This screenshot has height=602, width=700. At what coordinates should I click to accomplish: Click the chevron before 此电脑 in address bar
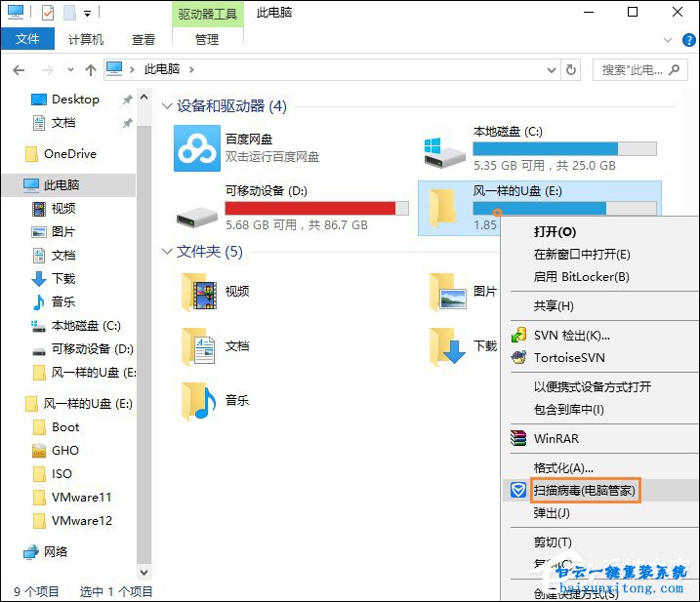coord(132,69)
